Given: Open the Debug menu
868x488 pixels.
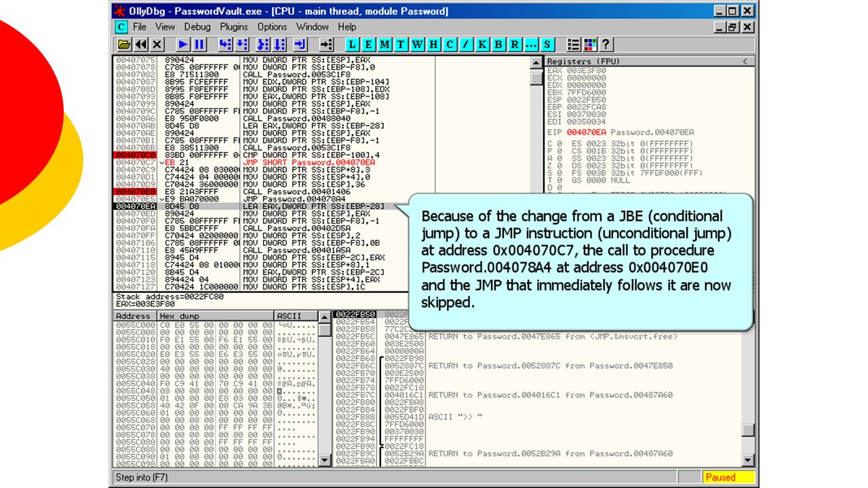Looking at the screenshot, I should point(197,27).
